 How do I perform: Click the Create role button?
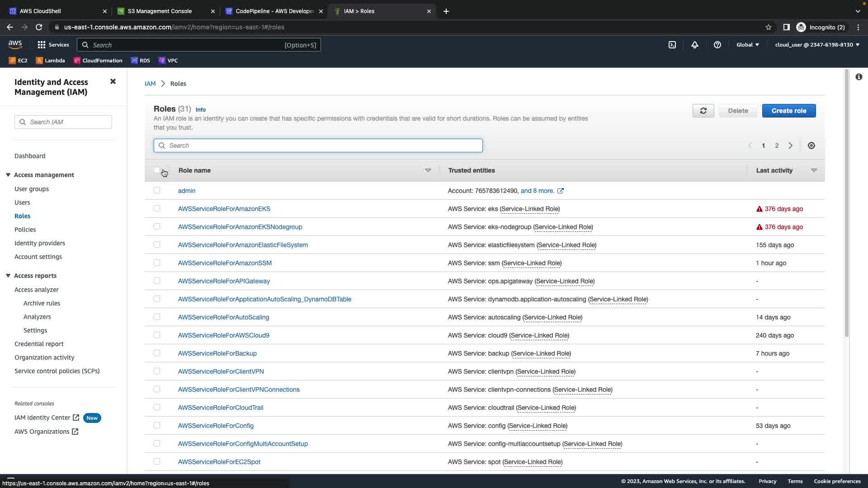(788, 111)
